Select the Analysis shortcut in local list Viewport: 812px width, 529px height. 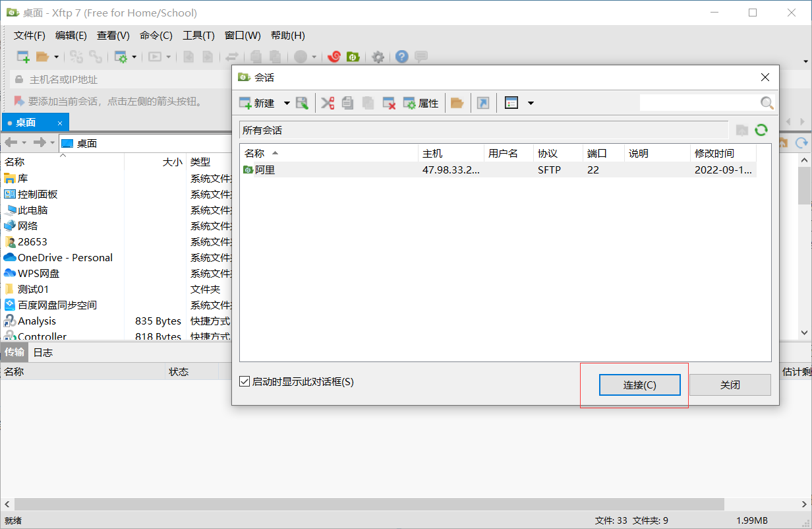[37, 321]
